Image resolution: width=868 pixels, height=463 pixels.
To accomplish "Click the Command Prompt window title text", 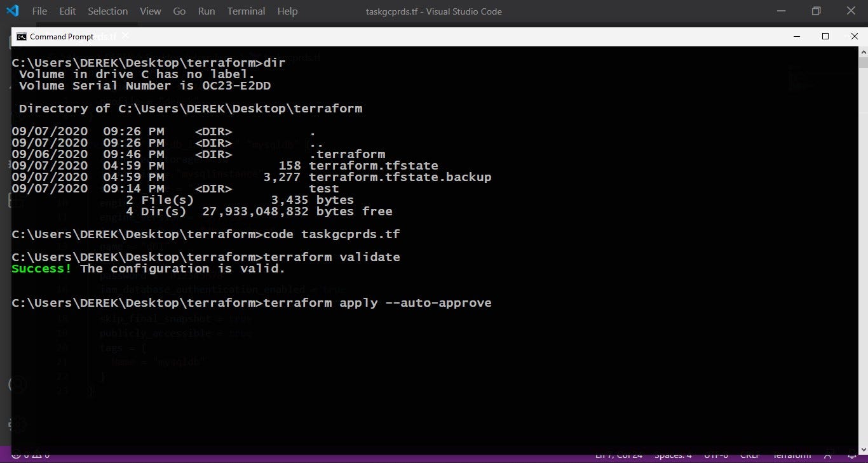I will click(x=62, y=36).
